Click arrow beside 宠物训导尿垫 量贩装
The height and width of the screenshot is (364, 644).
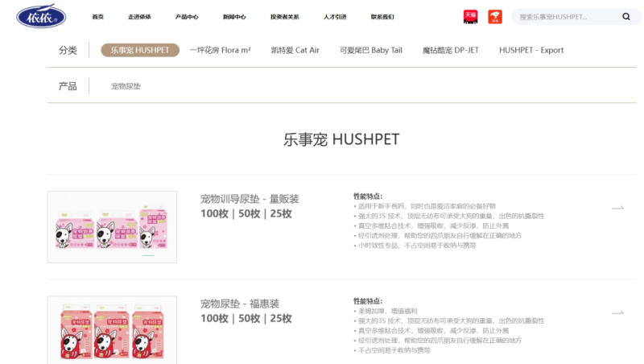point(617,208)
